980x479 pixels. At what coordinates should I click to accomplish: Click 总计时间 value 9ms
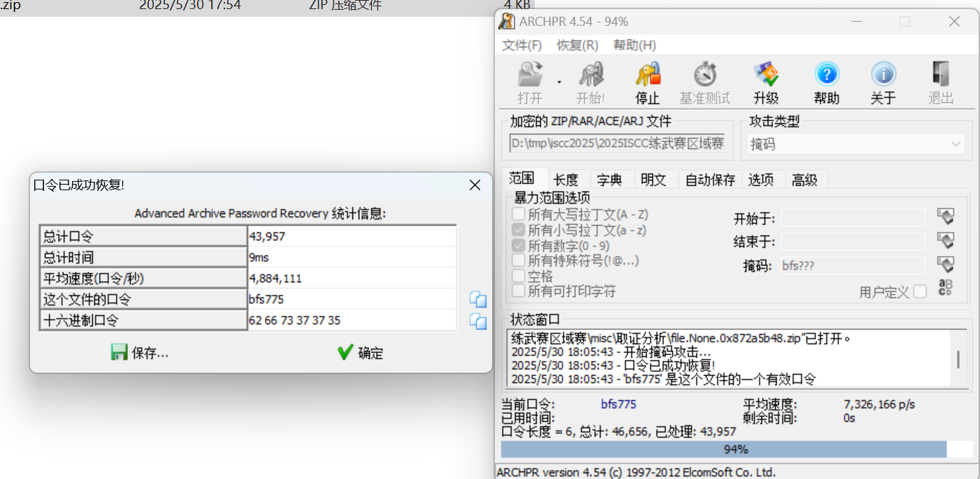259,257
